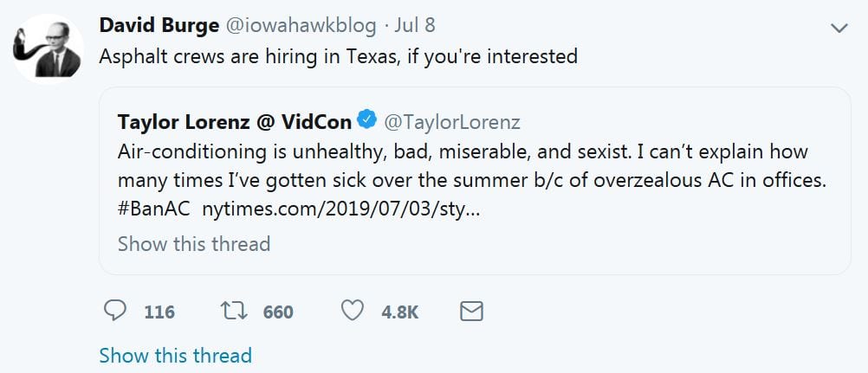Click the blue Show this thread link
This screenshot has width=868, height=373.
tap(175, 355)
